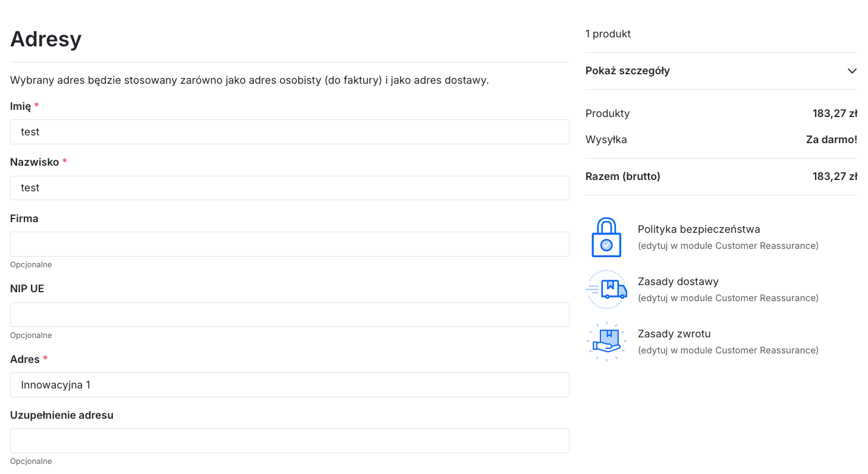Click the edit note under Zasady dostawy
The height and width of the screenshot is (474, 868).
point(728,298)
